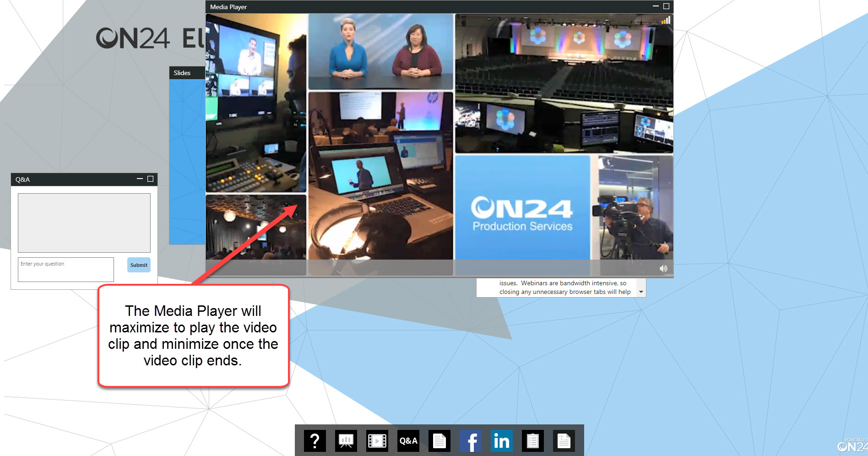Image resolution: width=868 pixels, height=456 pixels.
Task: Click the Q&A answers display area
Action: (x=84, y=223)
